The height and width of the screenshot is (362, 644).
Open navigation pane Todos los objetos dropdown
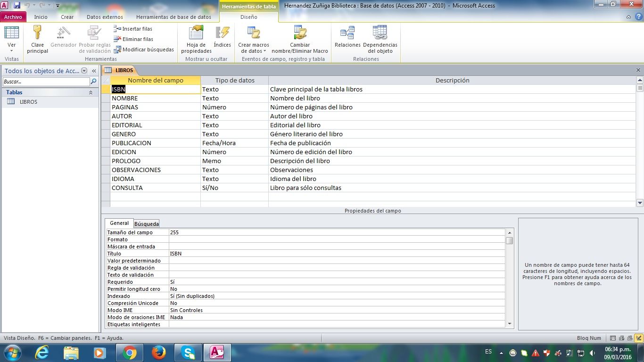pyautogui.click(x=84, y=71)
